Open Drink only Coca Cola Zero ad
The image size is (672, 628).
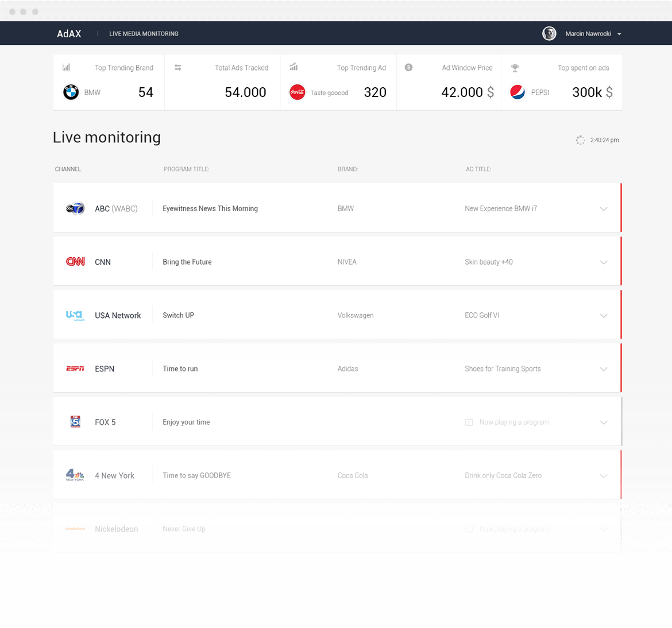point(503,475)
